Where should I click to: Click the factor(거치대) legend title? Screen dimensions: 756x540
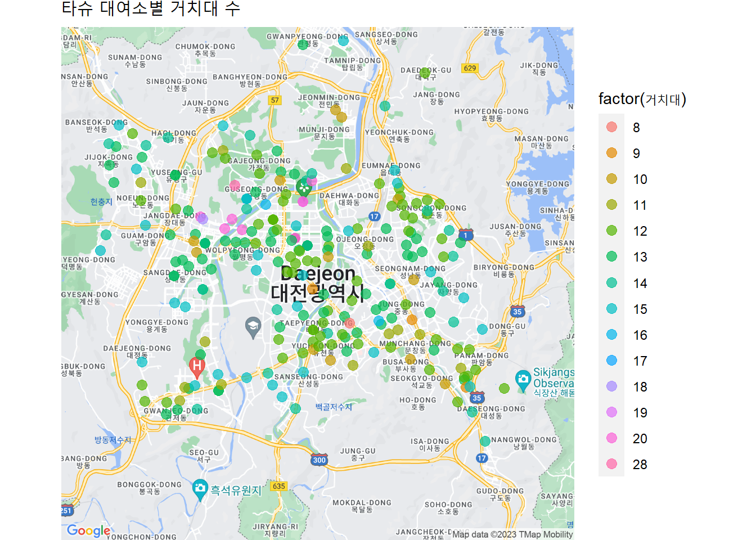[x=642, y=99]
